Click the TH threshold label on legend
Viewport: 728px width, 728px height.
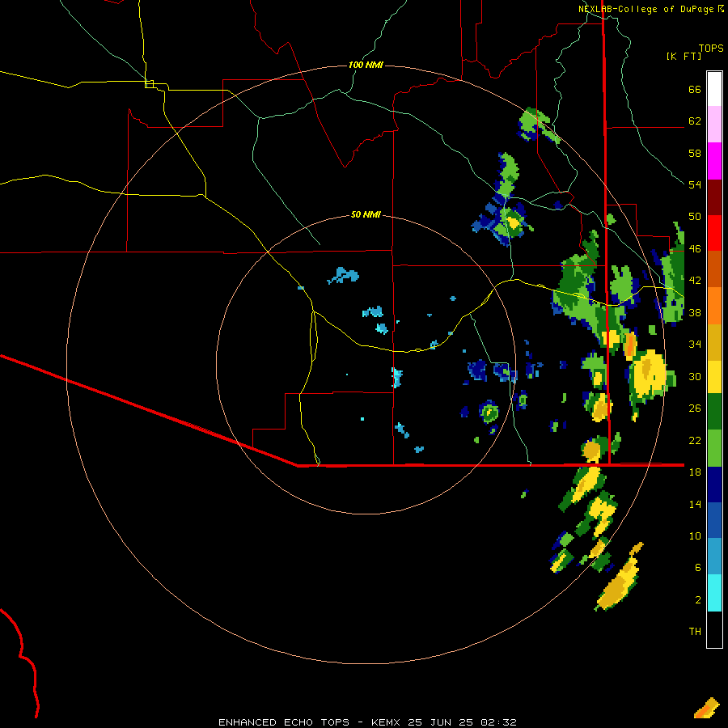pyautogui.click(x=695, y=632)
